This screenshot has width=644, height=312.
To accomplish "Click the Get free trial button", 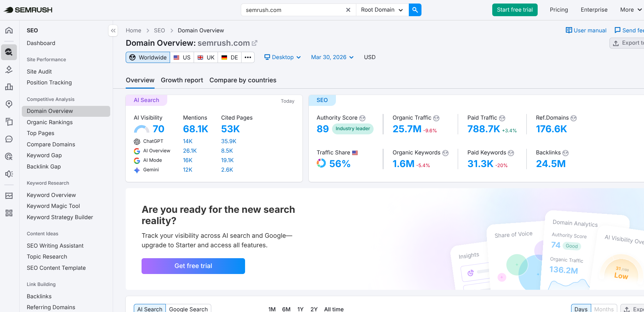I will (193, 266).
